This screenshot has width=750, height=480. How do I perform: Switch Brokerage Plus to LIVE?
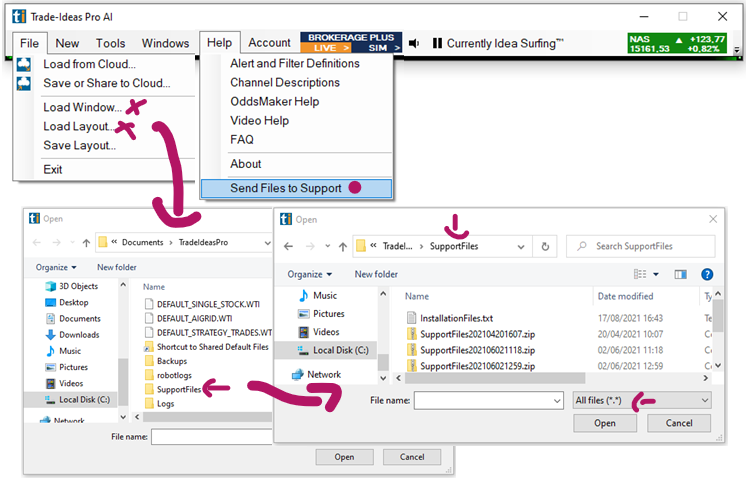329,48
